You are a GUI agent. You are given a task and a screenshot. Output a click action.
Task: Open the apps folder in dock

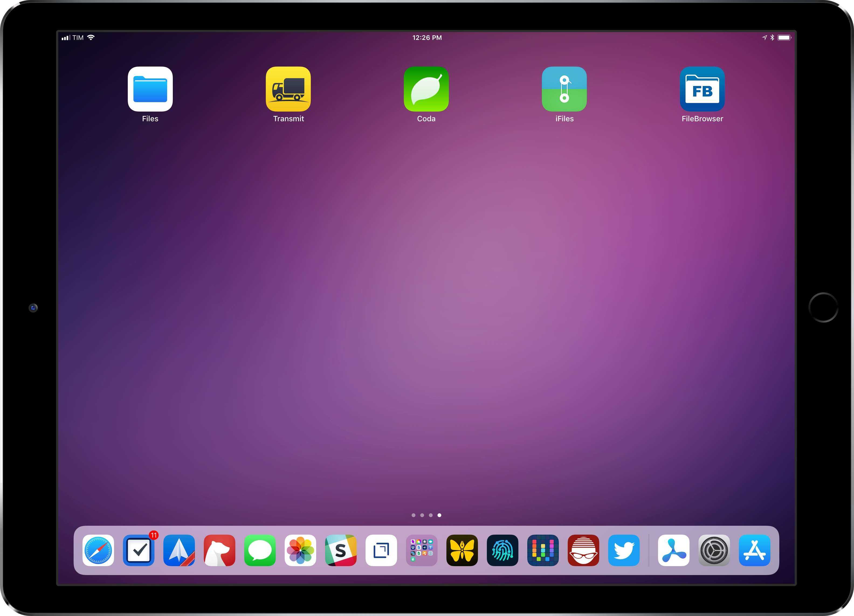coord(422,550)
